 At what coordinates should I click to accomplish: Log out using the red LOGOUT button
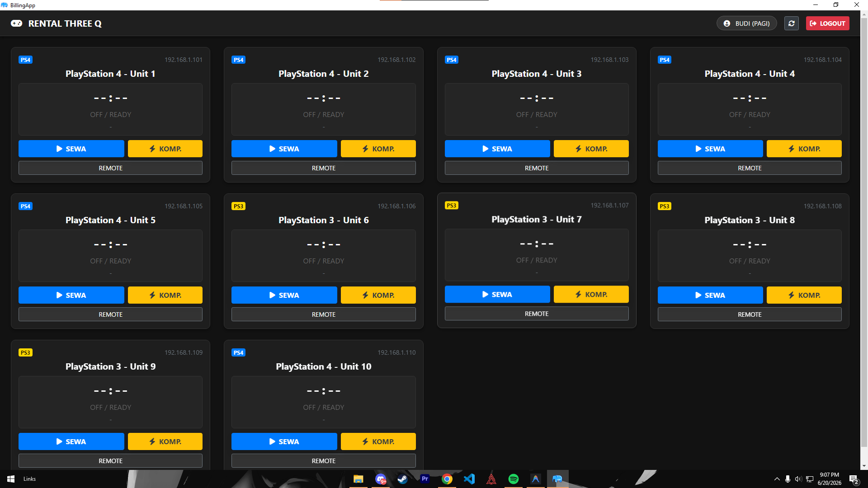pos(827,23)
